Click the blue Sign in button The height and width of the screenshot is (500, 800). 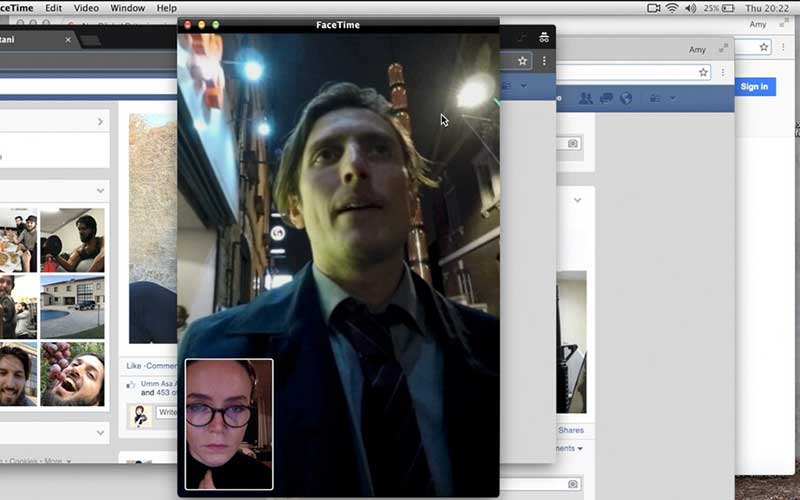[x=753, y=87]
